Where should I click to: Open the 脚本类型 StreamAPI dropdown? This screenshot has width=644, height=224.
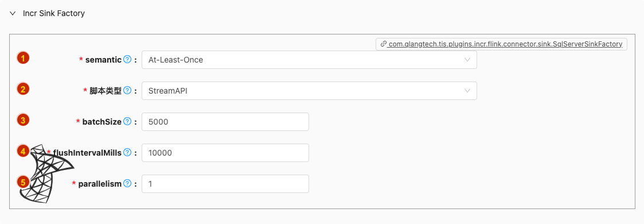(x=309, y=90)
